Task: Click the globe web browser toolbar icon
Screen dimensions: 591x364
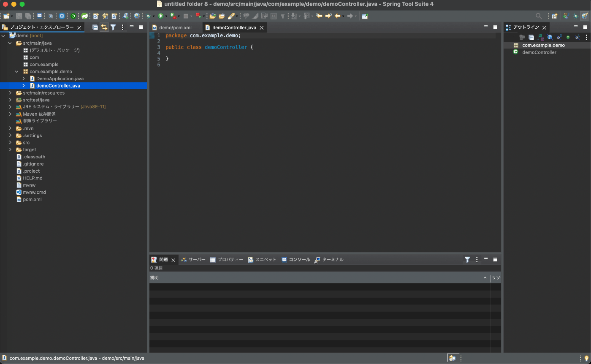Action: (137, 16)
